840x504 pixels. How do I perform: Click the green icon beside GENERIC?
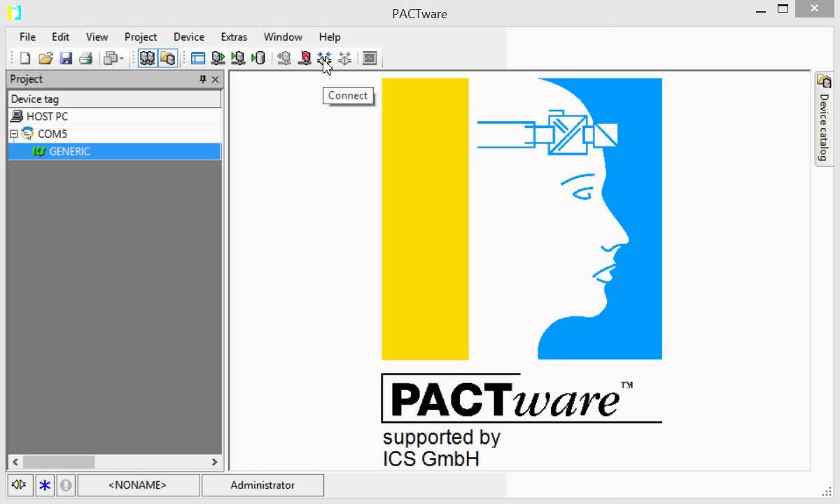[39, 151]
